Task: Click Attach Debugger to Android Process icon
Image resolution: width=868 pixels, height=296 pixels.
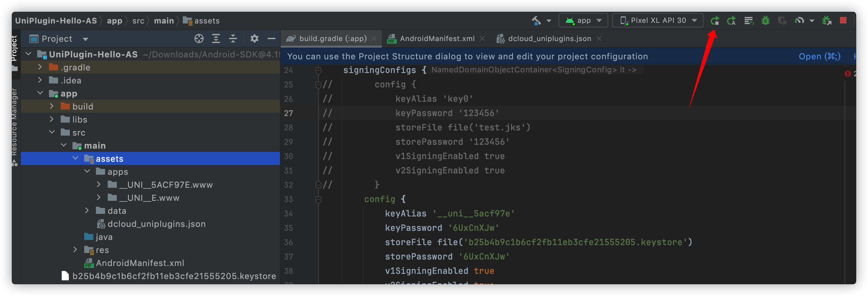Action: (827, 21)
